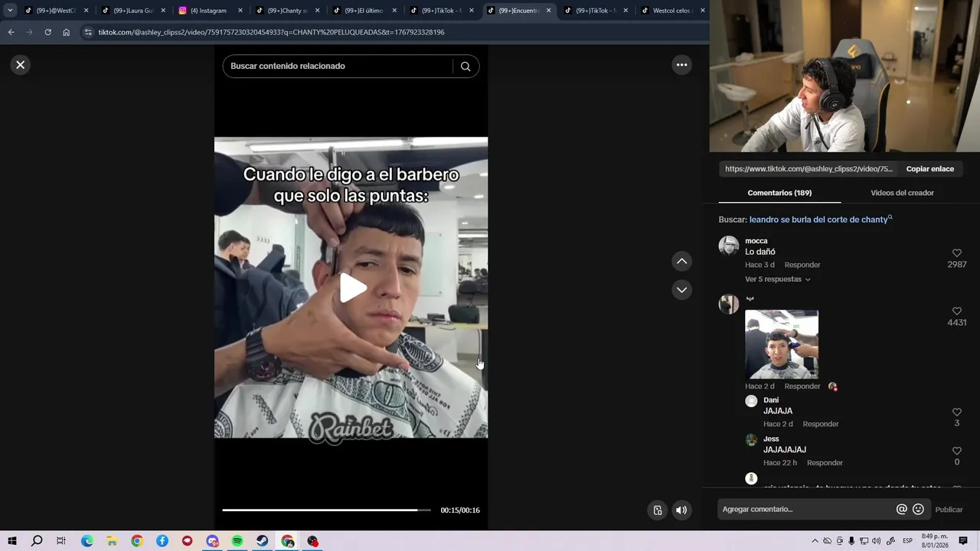This screenshot has height=551, width=980.
Task: Open site information icon in address bar
Action: pyautogui.click(x=88, y=32)
